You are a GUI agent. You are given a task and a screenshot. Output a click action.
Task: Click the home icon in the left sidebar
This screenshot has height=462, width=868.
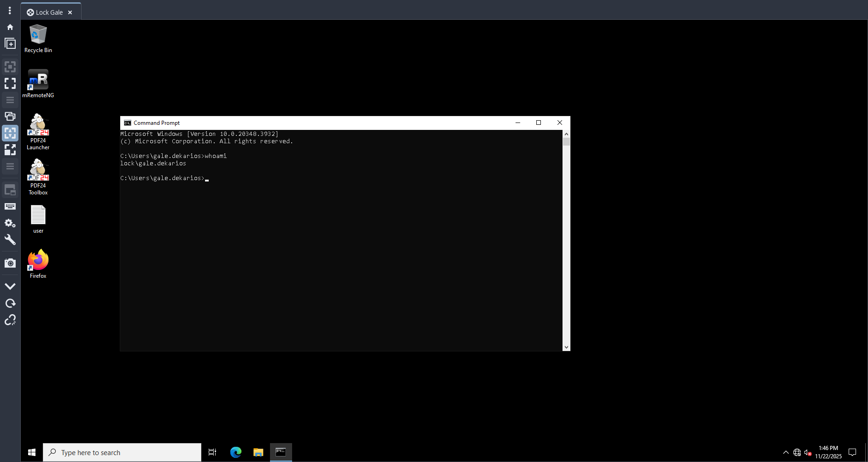10,27
